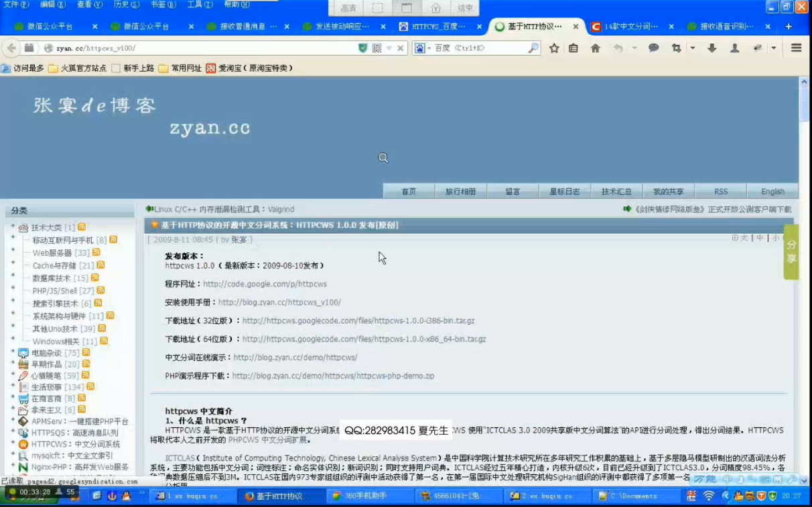Open the x86_64 64-bit download link

pos(364,340)
